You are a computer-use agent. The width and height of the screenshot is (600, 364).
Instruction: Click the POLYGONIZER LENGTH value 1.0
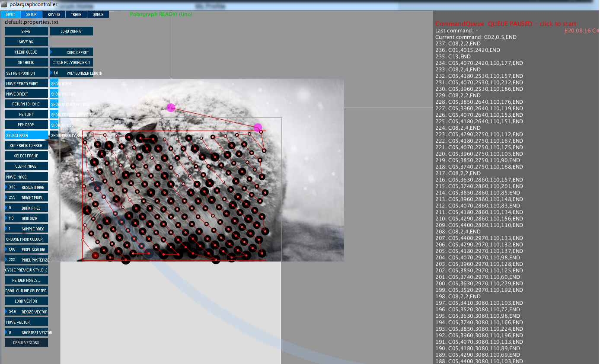56,73
